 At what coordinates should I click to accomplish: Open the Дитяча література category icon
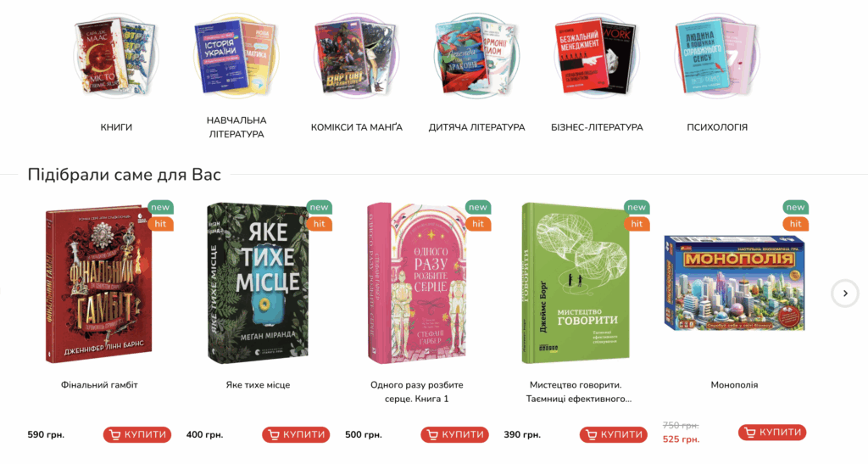point(476,57)
